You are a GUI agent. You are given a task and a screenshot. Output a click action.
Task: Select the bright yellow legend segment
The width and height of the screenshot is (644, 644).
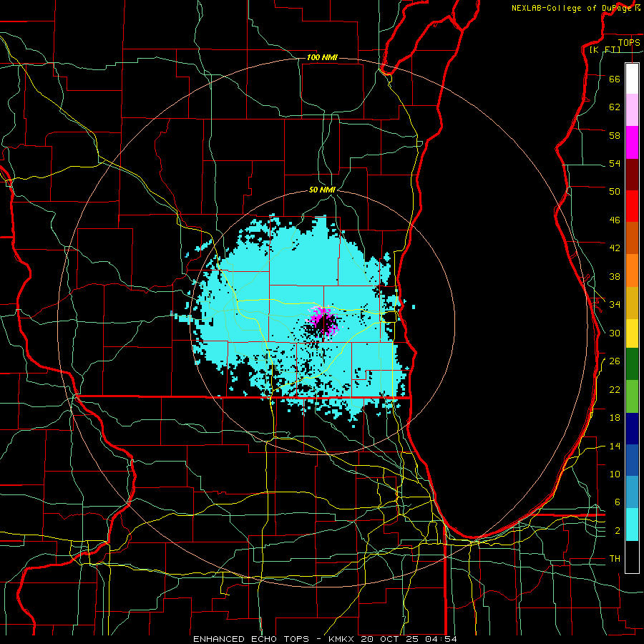click(x=632, y=333)
